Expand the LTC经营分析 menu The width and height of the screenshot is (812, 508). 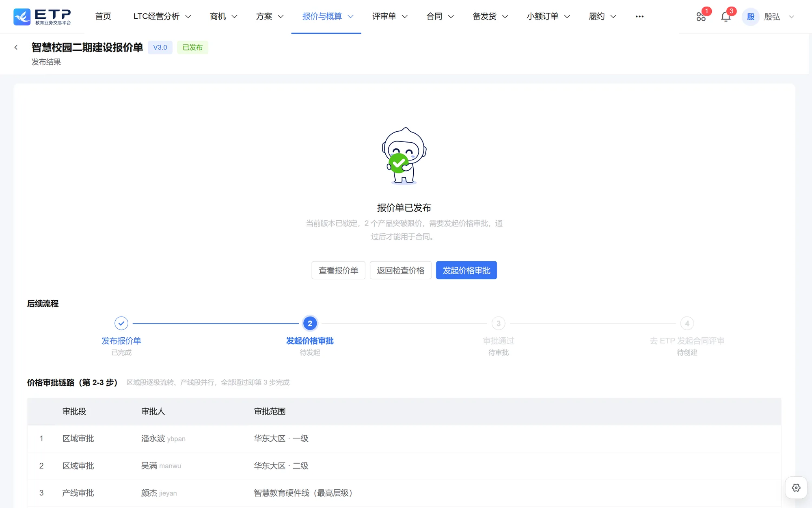pos(162,17)
